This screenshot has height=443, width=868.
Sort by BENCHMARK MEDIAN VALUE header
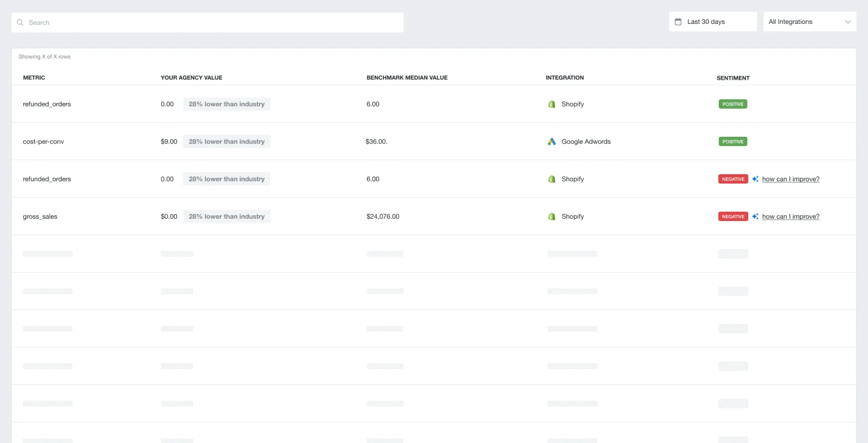tap(407, 78)
